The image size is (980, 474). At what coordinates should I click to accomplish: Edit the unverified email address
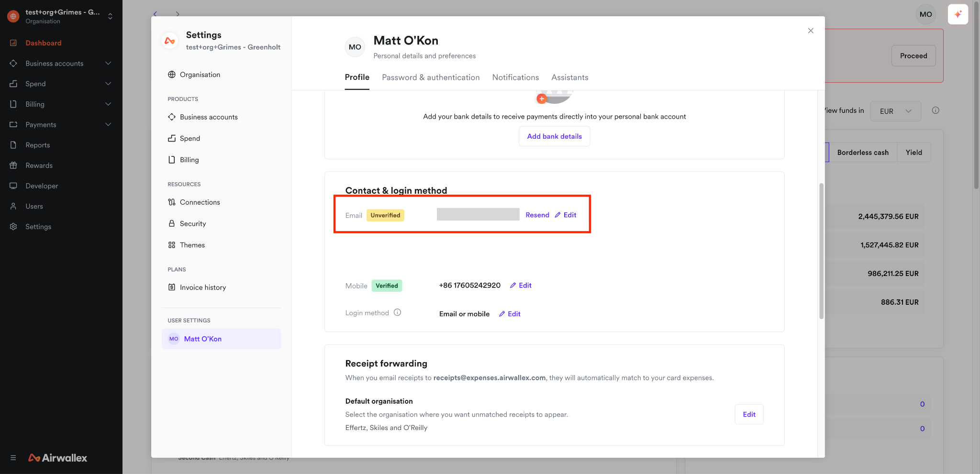pos(566,215)
